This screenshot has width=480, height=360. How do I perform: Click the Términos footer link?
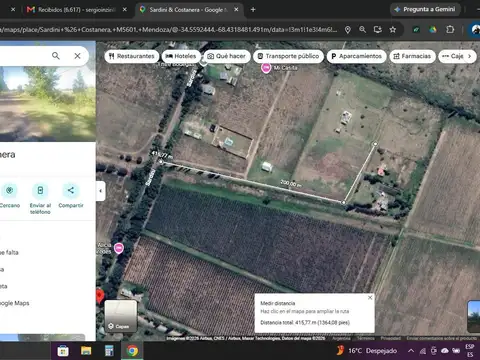tap(366, 338)
